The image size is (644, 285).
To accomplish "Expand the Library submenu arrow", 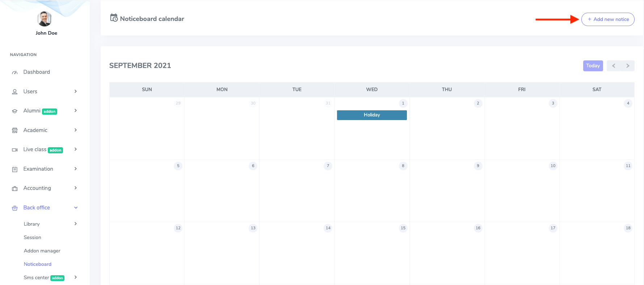I will click(x=76, y=224).
